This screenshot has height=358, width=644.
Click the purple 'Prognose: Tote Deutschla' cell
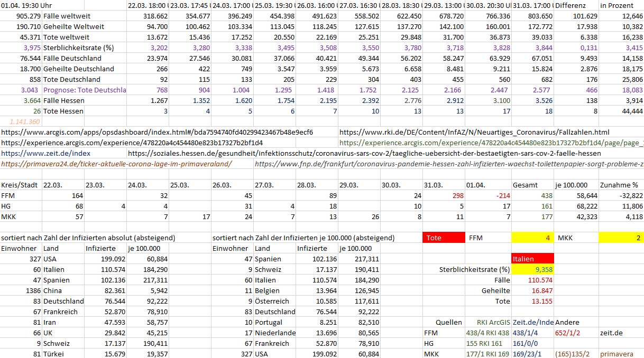[85, 90]
